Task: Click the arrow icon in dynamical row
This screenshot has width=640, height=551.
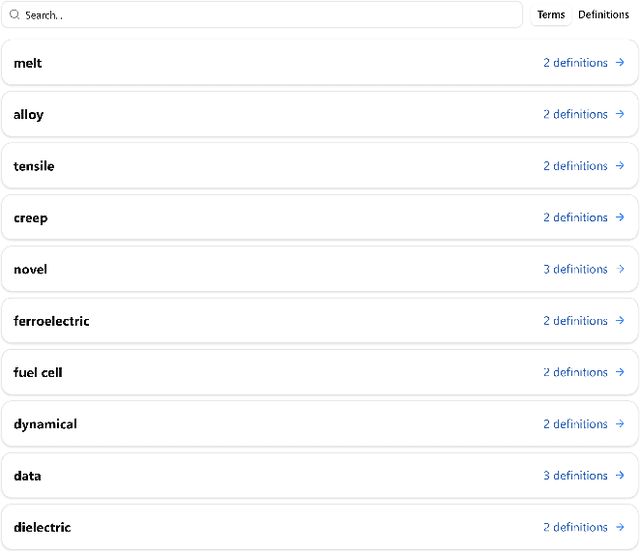Action: 620,424
